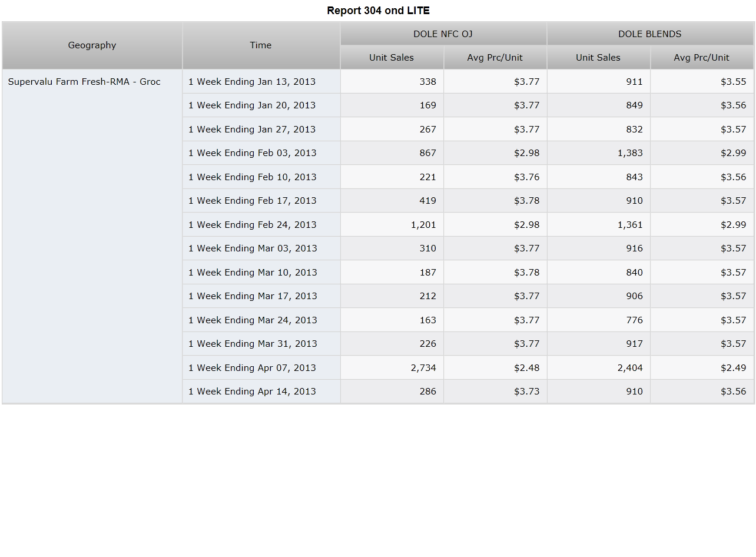The height and width of the screenshot is (557, 756).
Task: Click unit sales value 163
Action: point(392,320)
